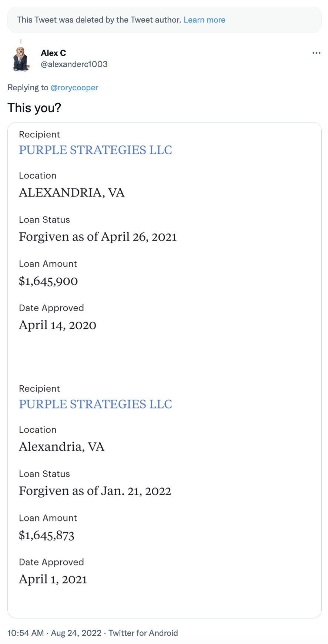
Task: Click the second PURPLE STRATEGIES LLC recipient
Action: coord(96,404)
